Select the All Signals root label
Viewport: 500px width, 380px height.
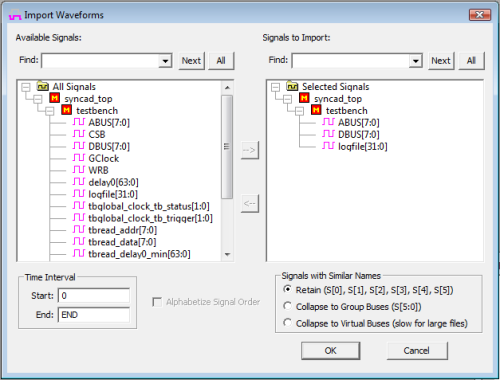74,87
